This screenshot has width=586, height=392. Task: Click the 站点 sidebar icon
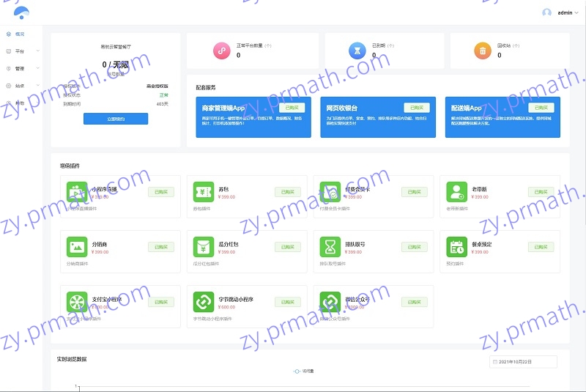[9, 86]
